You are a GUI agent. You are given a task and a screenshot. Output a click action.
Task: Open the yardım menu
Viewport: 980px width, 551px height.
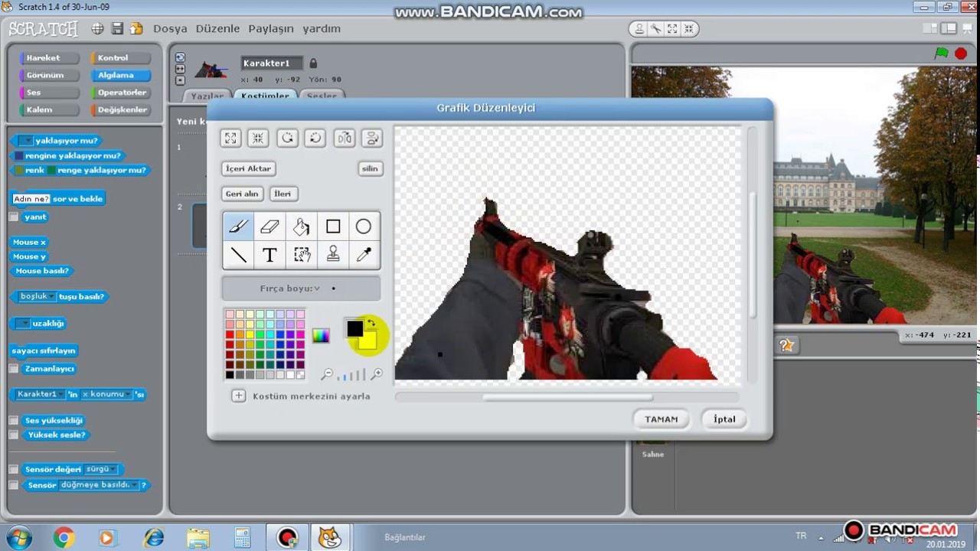(x=322, y=28)
